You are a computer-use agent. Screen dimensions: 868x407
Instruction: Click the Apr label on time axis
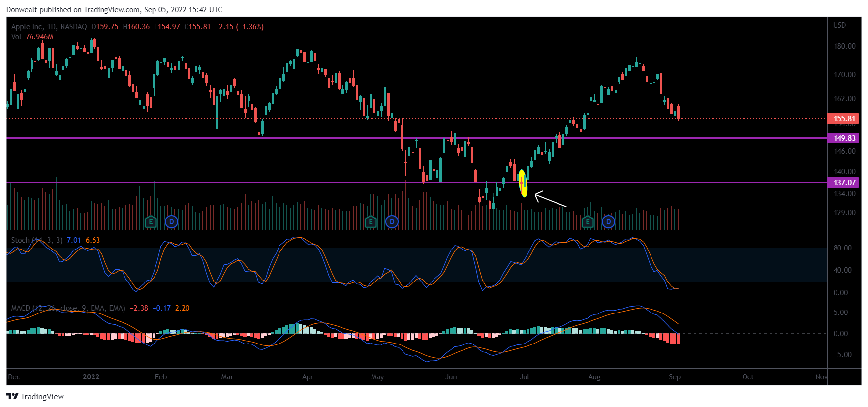pos(308,377)
